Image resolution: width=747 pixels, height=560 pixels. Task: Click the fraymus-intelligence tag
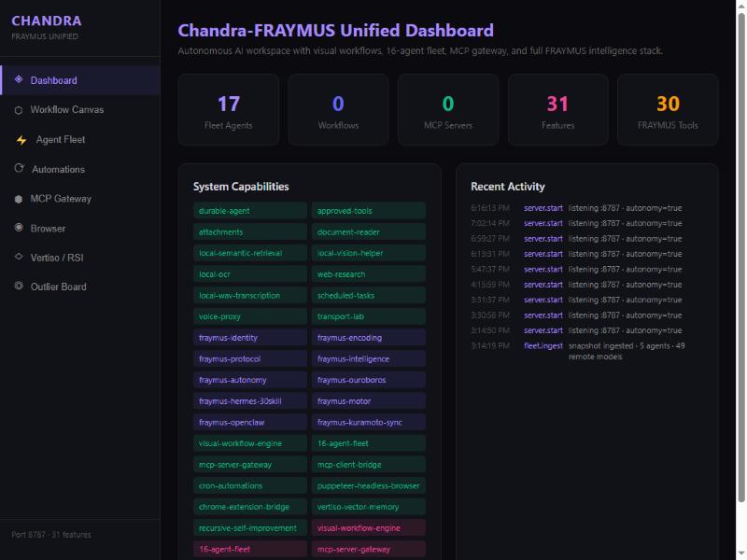point(368,358)
